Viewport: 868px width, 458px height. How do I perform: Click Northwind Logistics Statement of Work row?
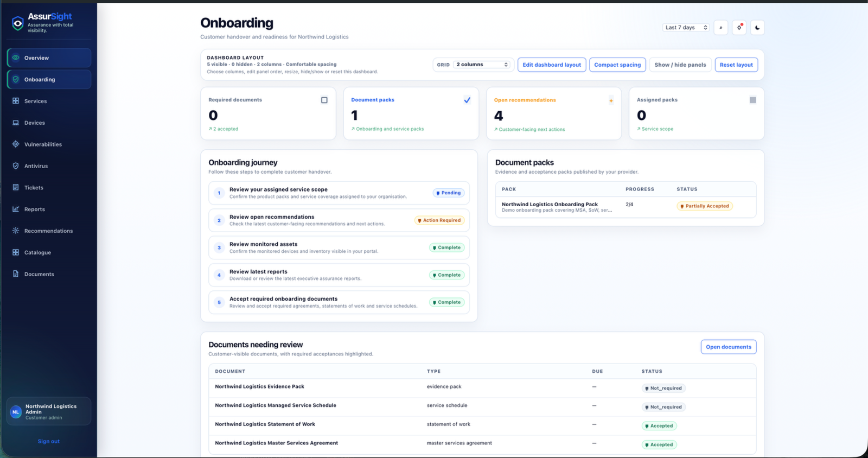coord(482,425)
